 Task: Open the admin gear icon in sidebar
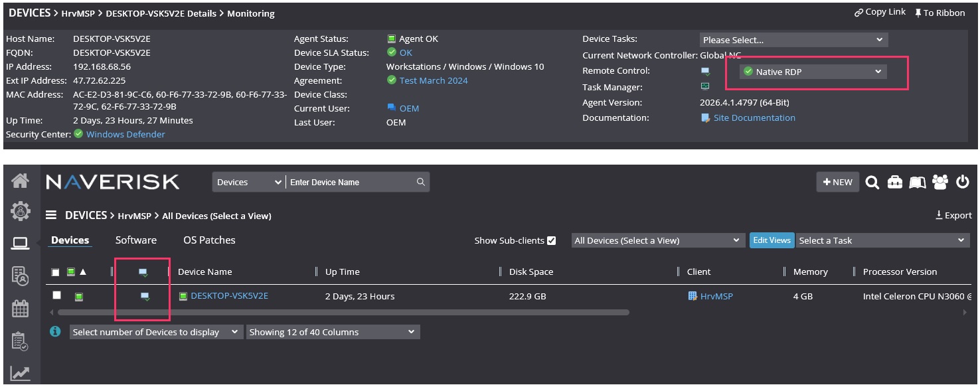tap(20, 212)
